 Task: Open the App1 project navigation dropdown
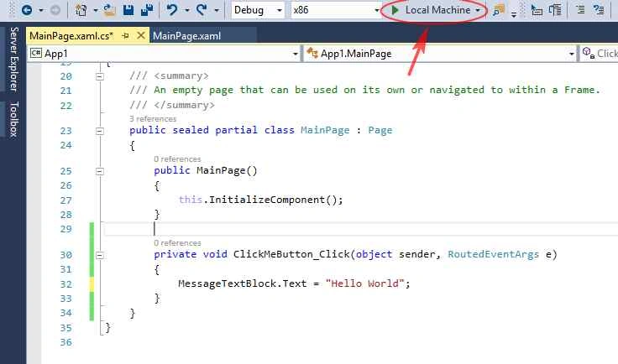pos(163,54)
